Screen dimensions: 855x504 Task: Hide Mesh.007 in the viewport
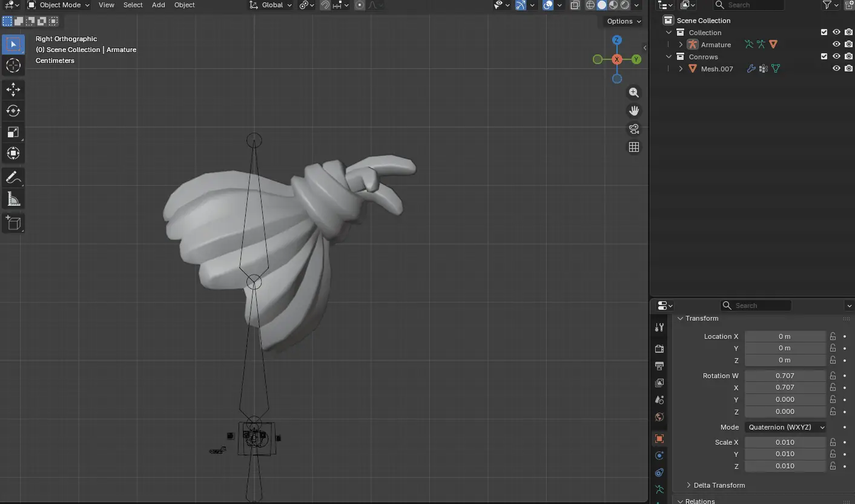(836, 68)
